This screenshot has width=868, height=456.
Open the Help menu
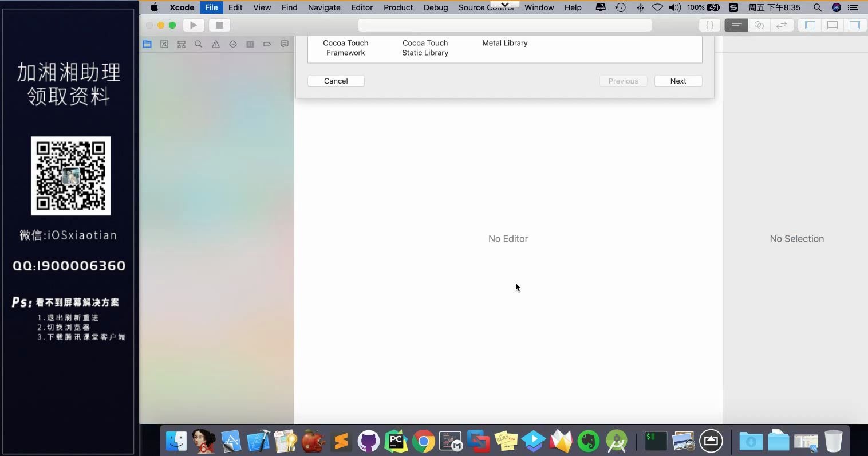click(x=573, y=7)
